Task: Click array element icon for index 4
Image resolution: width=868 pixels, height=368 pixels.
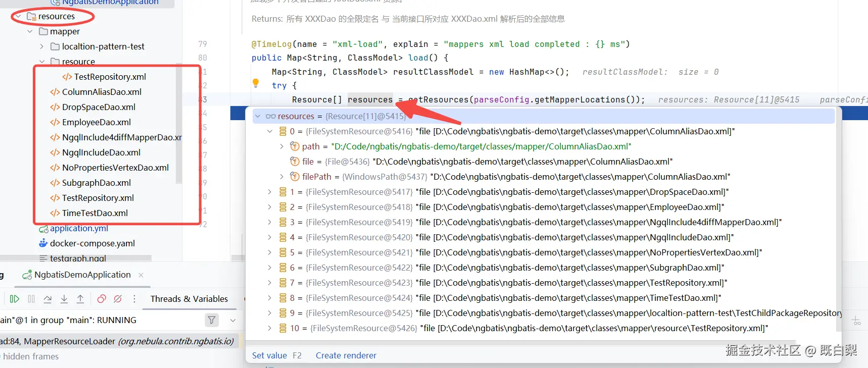Action: coord(283,237)
